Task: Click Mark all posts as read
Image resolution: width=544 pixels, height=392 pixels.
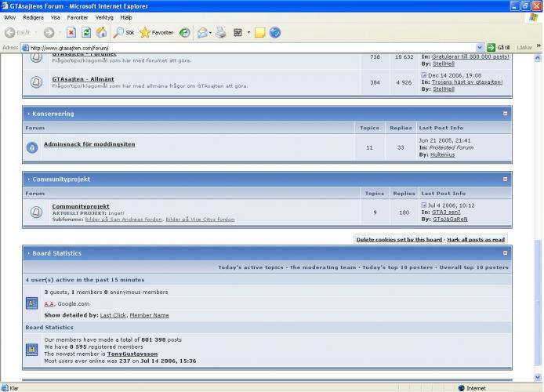Action: [476, 239]
